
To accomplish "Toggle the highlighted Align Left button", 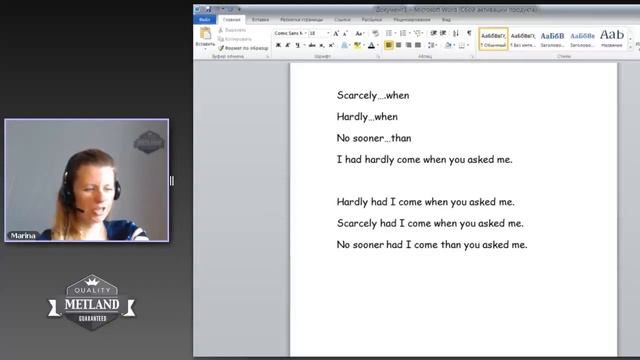I will (389, 45).
